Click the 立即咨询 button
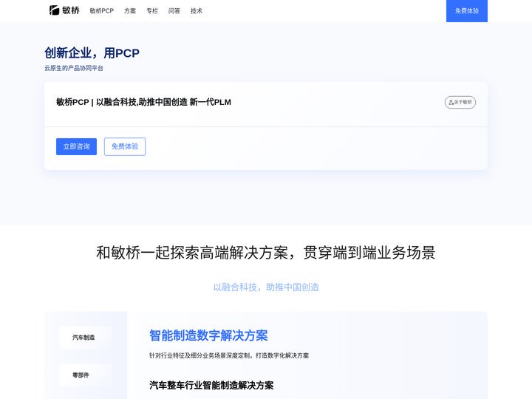Viewport: 532px width, 399px height. pos(76,146)
